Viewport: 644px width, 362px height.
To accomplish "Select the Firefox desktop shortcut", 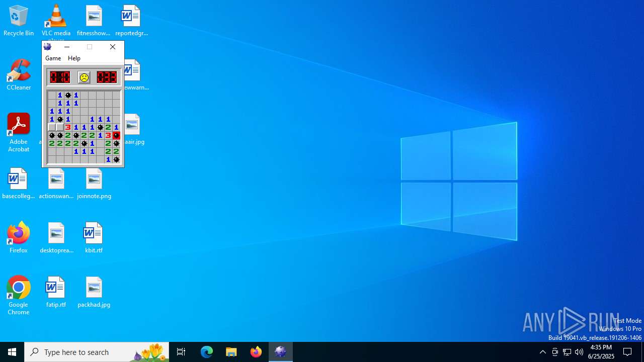I will coord(19,238).
